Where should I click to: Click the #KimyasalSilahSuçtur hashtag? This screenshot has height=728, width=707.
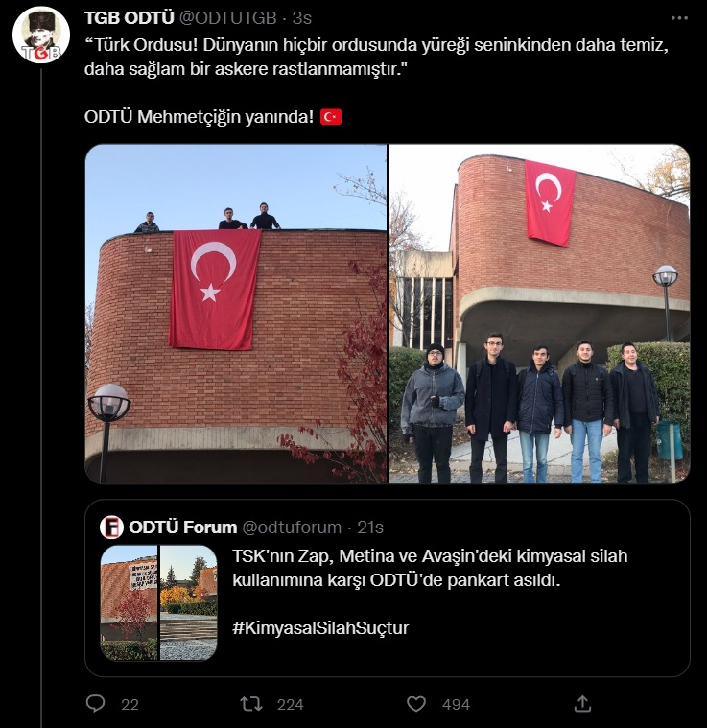pyautogui.click(x=320, y=627)
